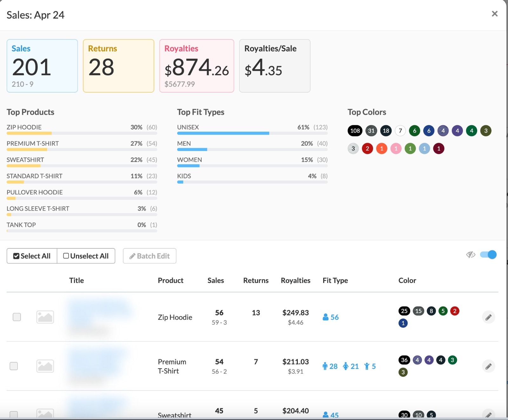
Task: Click the kids fit icon showing 5
Action: 367,366
